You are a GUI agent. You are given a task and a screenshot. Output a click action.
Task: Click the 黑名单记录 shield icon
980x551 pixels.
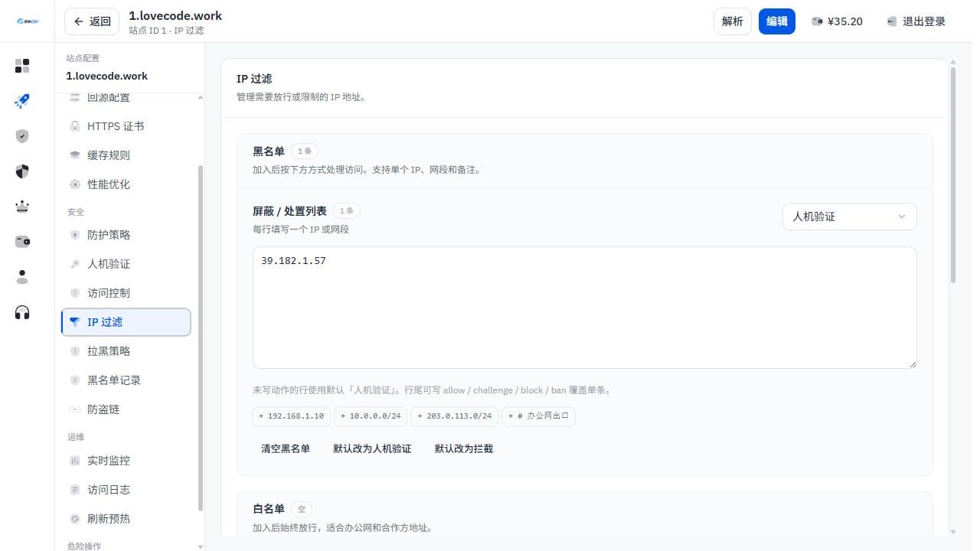[x=75, y=380]
